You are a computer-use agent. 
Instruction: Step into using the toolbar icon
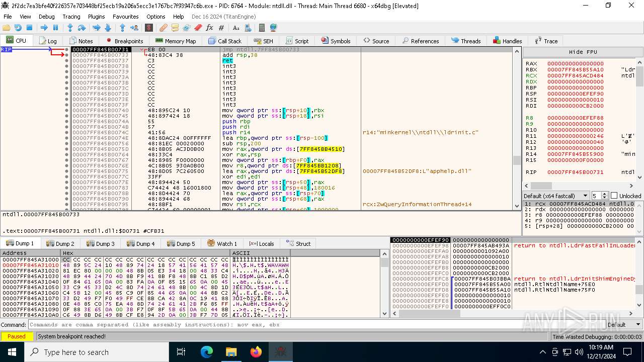[x=70, y=28]
